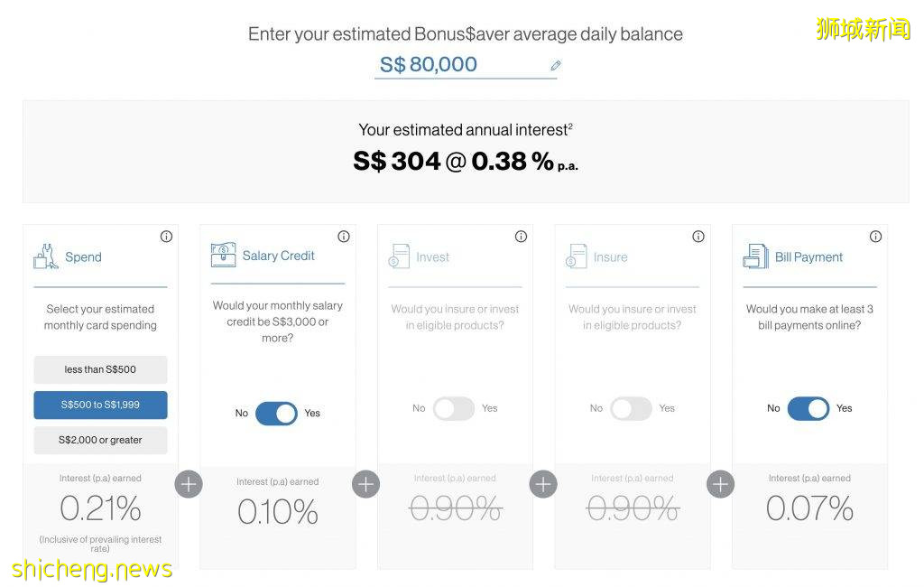The height and width of the screenshot is (587, 924).
Task: Select "S$500 to S$1,999" spending option
Action: pos(100,405)
